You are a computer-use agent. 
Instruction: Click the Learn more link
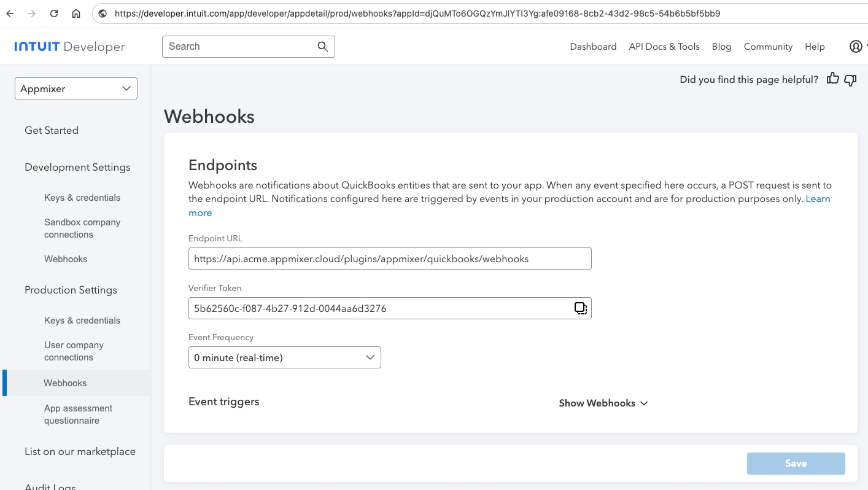(x=818, y=199)
